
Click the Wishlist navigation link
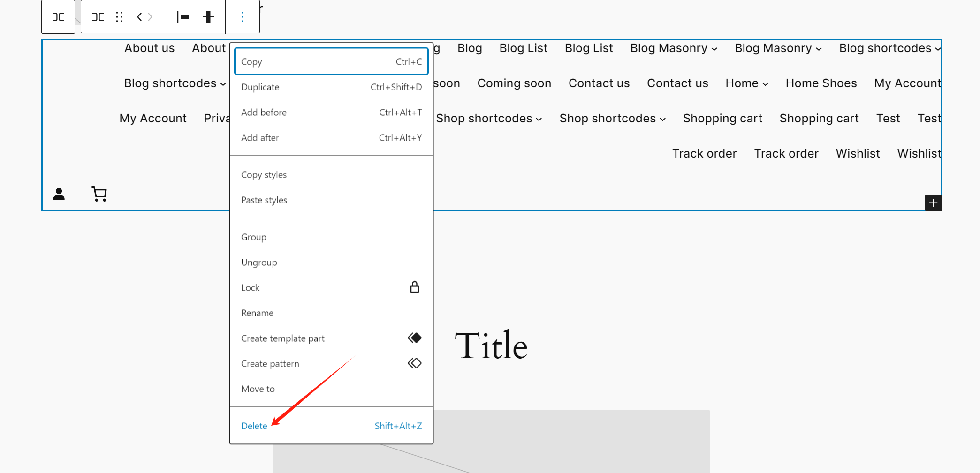click(x=858, y=153)
